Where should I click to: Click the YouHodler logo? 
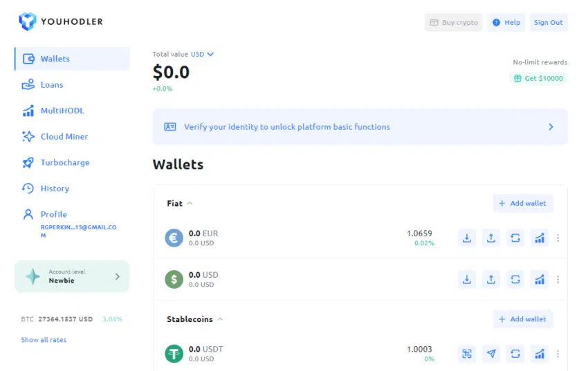coord(61,21)
